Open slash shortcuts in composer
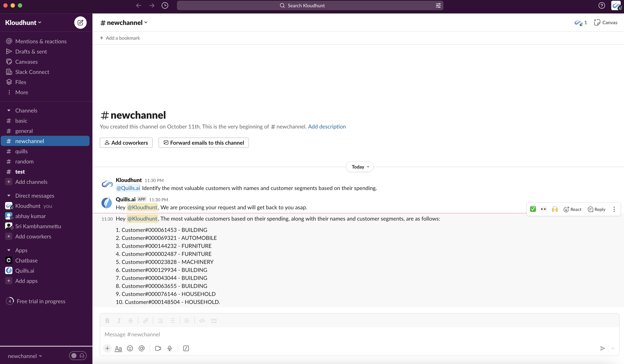 click(186, 348)
